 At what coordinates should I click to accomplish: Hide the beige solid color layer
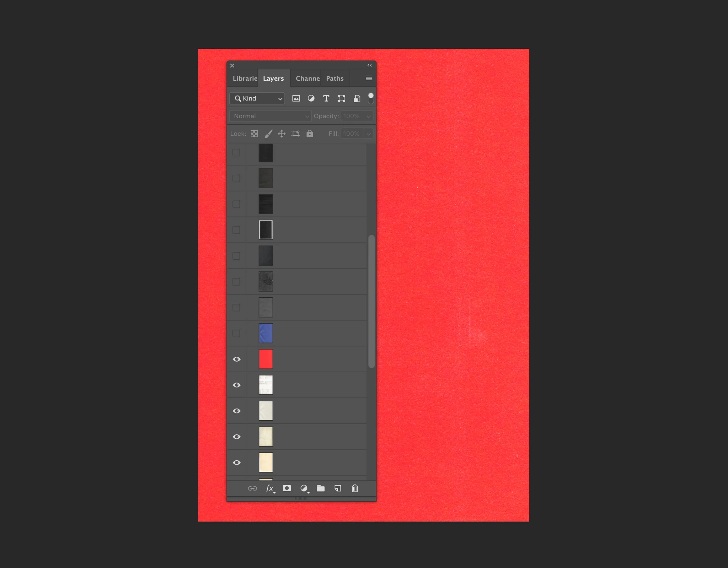(236, 462)
